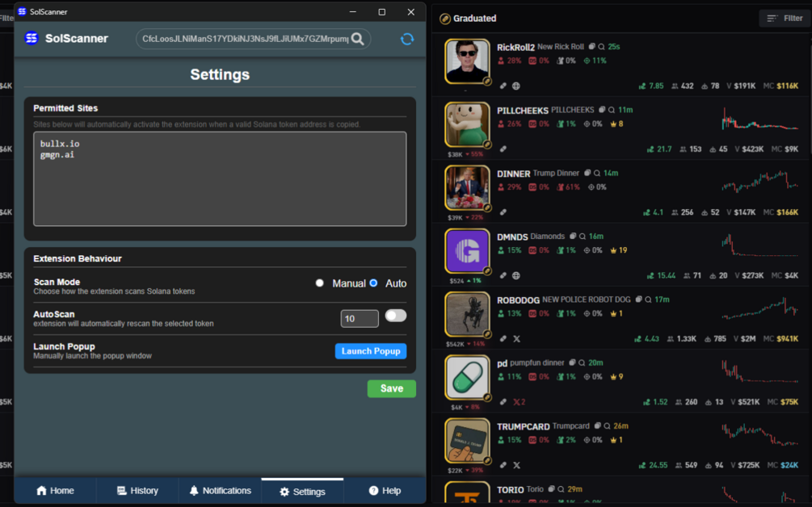
Task: Open the Home tab
Action: 55,490
